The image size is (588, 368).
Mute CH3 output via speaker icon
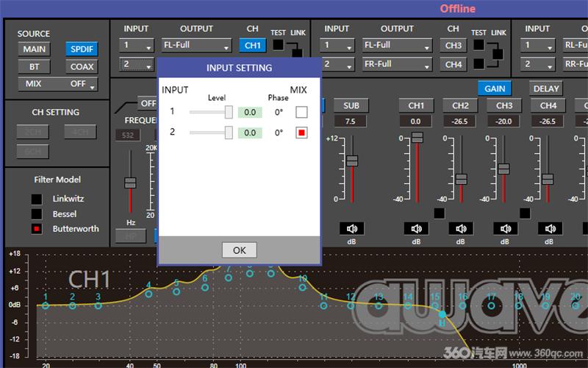point(505,228)
